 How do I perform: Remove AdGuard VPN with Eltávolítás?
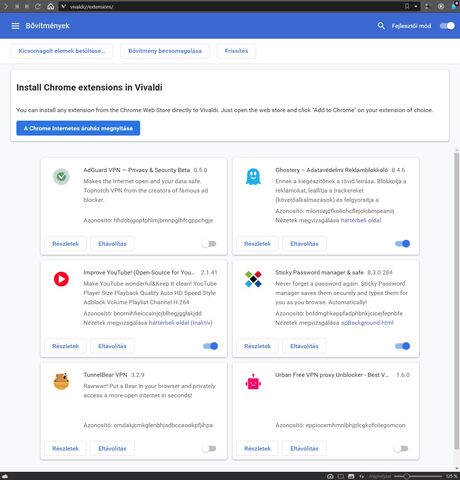coord(112,244)
